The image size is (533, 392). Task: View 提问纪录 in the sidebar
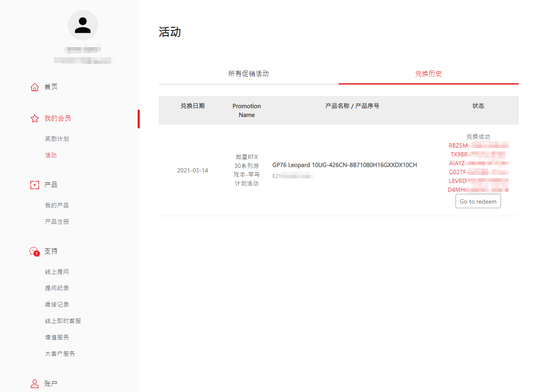coord(57,288)
